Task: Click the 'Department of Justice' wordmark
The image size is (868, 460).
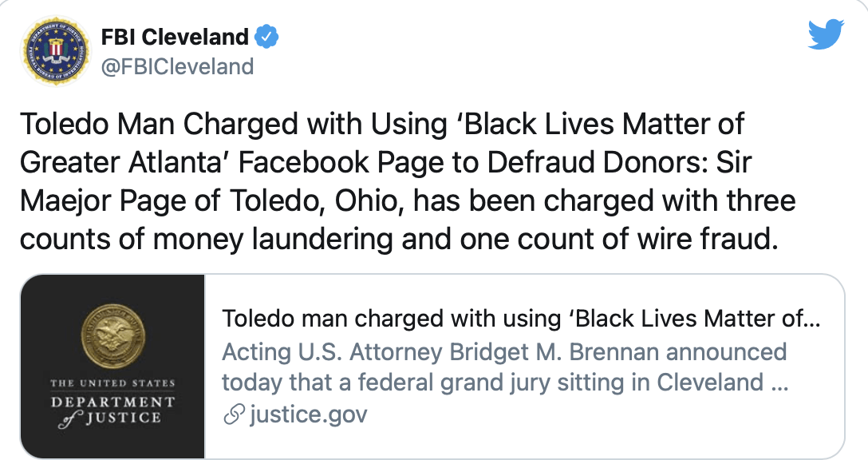Action: 112,410
